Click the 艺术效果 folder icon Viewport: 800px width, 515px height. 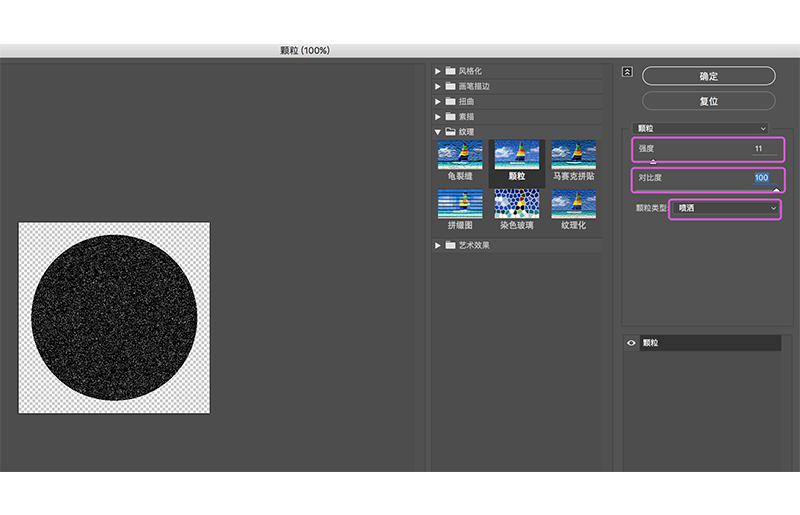click(x=451, y=245)
